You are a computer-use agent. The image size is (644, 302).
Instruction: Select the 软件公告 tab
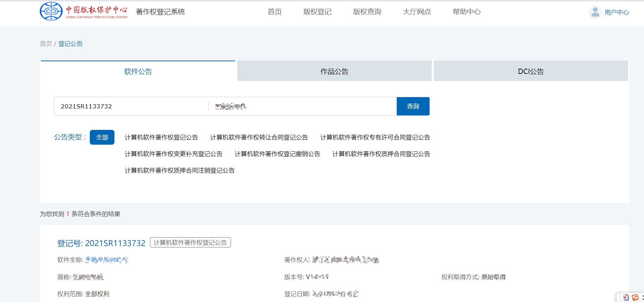click(138, 71)
